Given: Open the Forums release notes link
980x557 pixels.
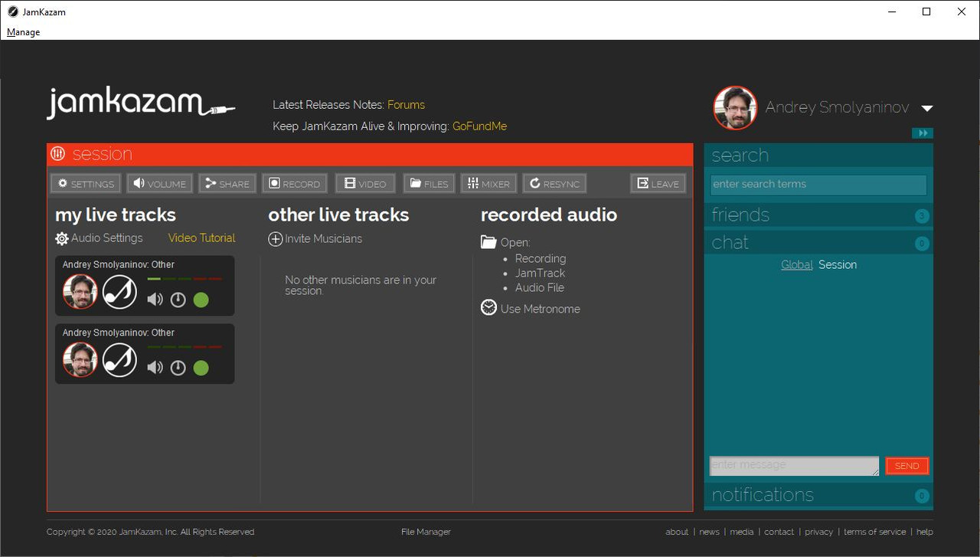Looking at the screenshot, I should (406, 105).
